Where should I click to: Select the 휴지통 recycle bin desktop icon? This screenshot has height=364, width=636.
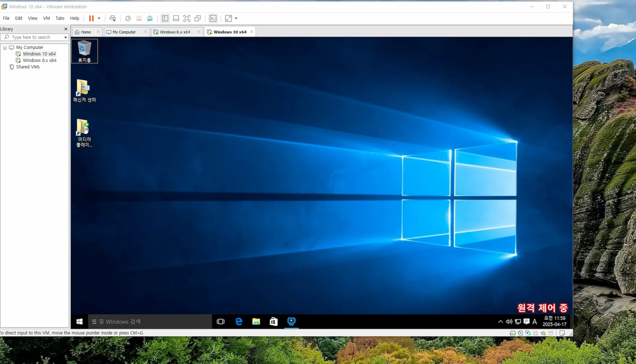(x=84, y=51)
